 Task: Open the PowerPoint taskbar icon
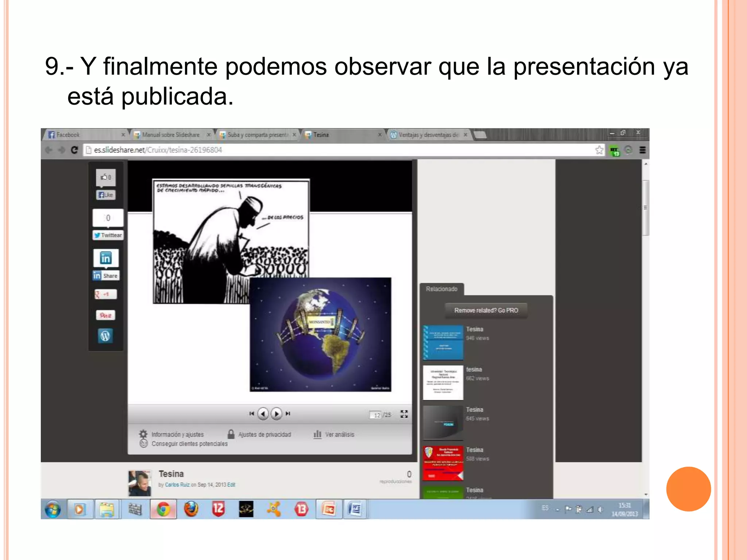click(x=329, y=509)
